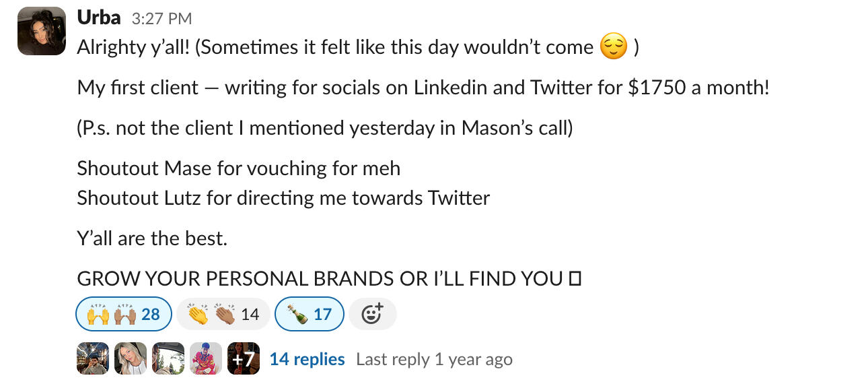Click the first thread replier avatar
This screenshot has width=868, height=384.
click(x=93, y=359)
